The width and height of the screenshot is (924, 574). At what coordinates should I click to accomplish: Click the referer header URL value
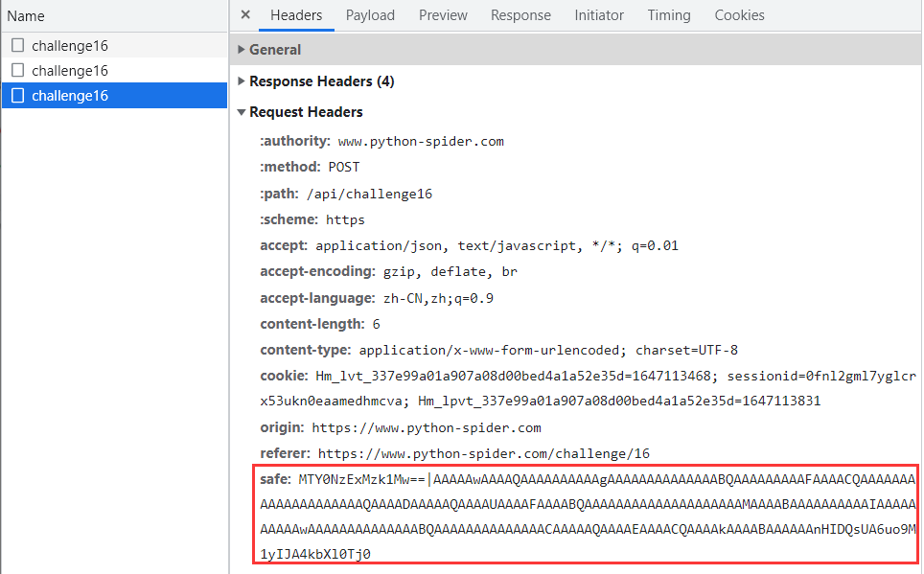483,453
